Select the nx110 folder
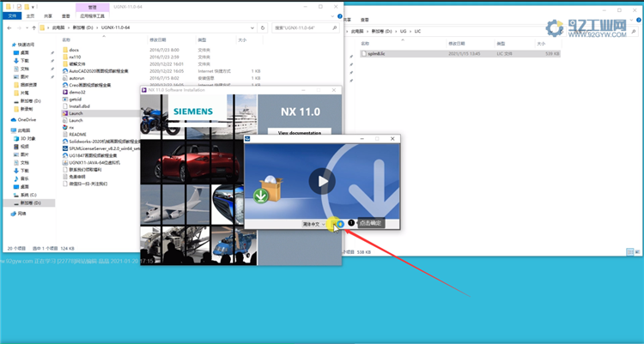This screenshot has height=344, width=644. pos(75,57)
